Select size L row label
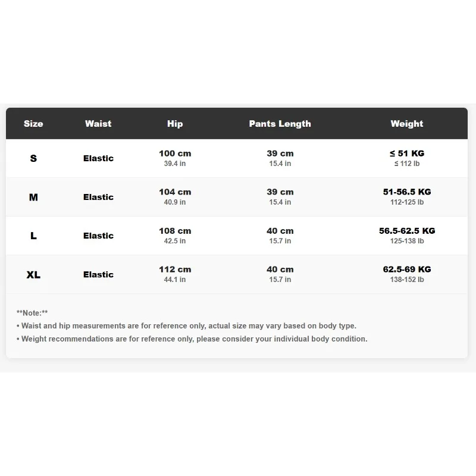 [33, 236]
